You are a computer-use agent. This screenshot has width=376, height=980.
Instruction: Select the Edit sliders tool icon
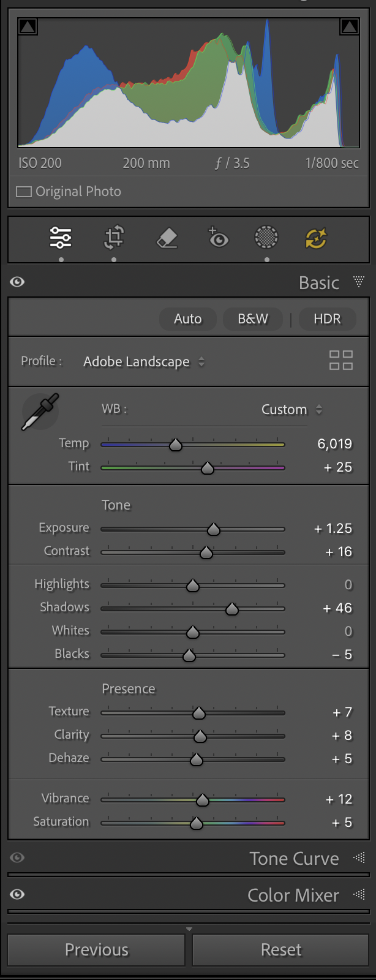tap(61, 237)
